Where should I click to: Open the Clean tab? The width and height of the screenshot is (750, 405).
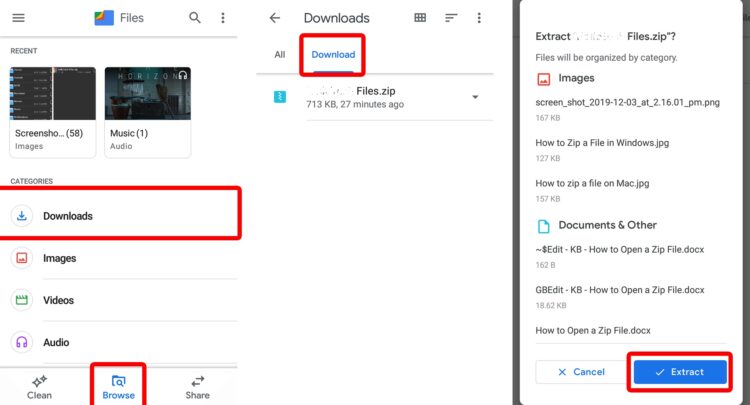(x=39, y=387)
